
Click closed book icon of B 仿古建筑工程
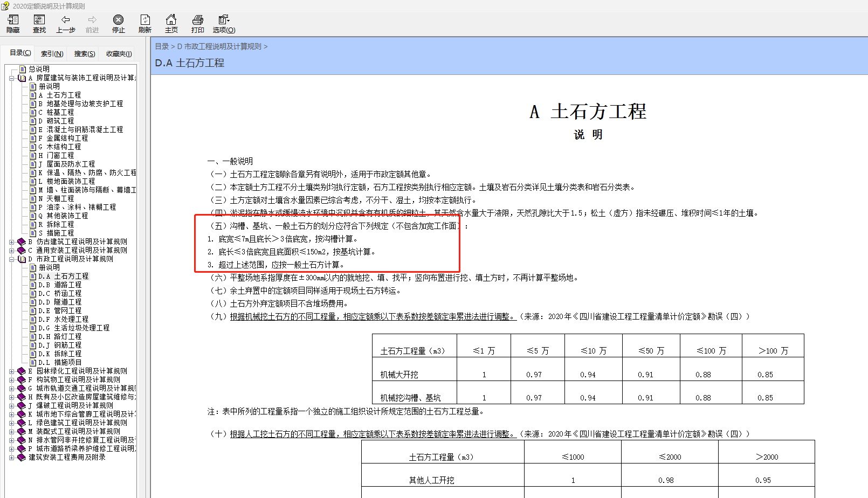(x=22, y=241)
